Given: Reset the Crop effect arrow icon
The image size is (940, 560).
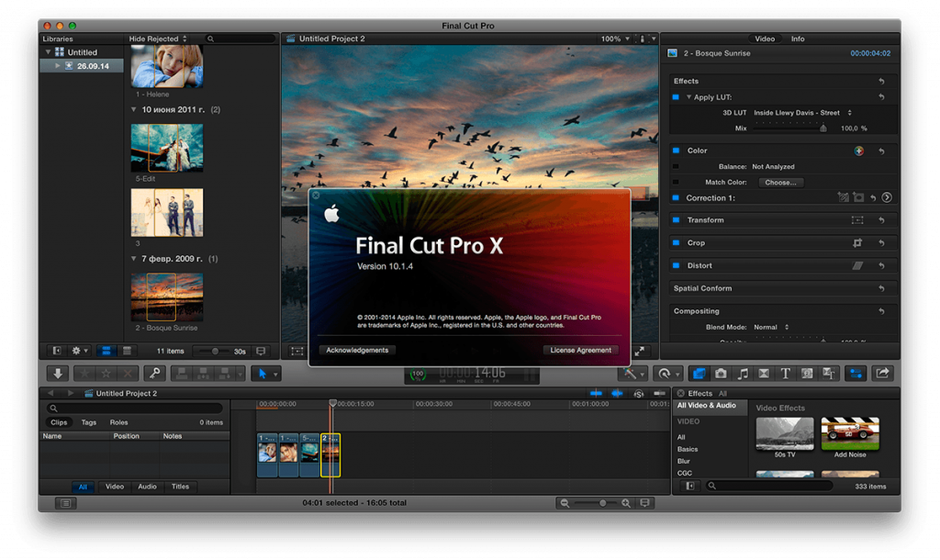Looking at the screenshot, I should 881,243.
